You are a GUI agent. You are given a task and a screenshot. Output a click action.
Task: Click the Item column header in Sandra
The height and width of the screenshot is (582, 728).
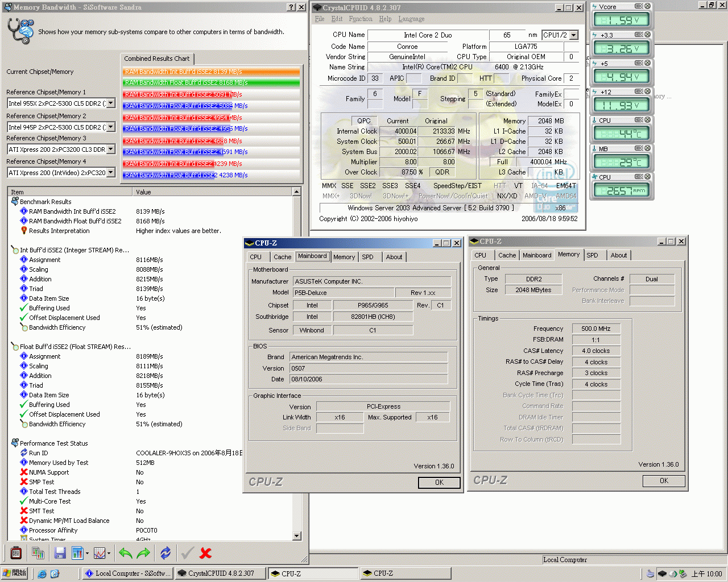pos(71,192)
